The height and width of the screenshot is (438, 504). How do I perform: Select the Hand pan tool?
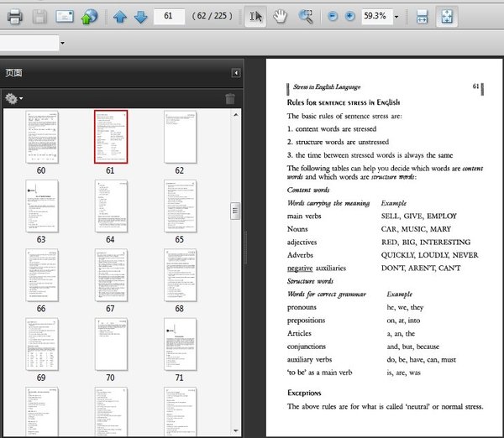pyautogui.click(x=281, y=16)
